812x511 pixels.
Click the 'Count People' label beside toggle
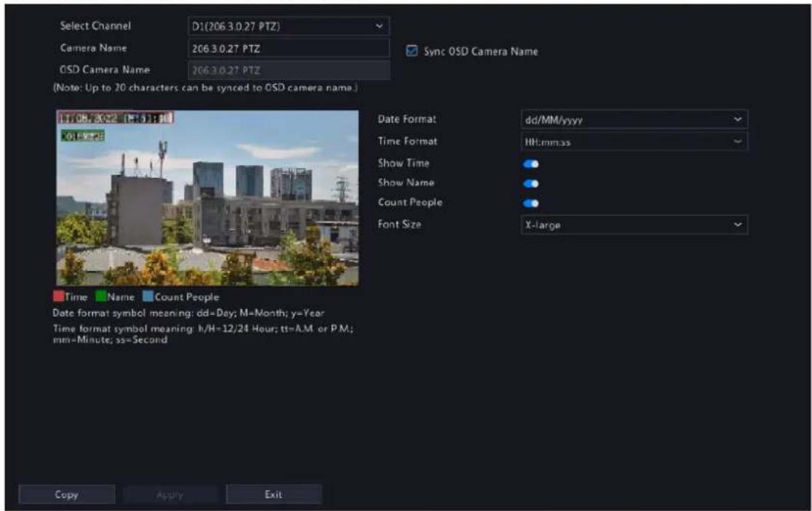(410, 202)
